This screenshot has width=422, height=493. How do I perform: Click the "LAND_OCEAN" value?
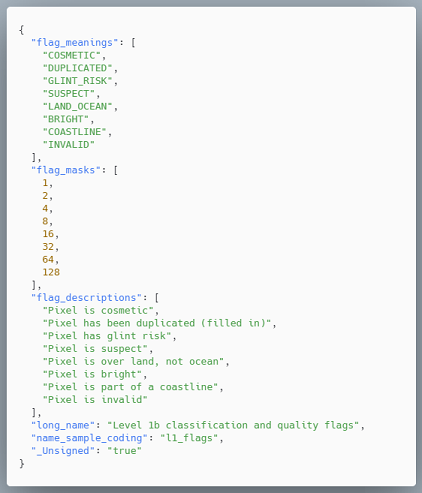click(x=77, y=106)
